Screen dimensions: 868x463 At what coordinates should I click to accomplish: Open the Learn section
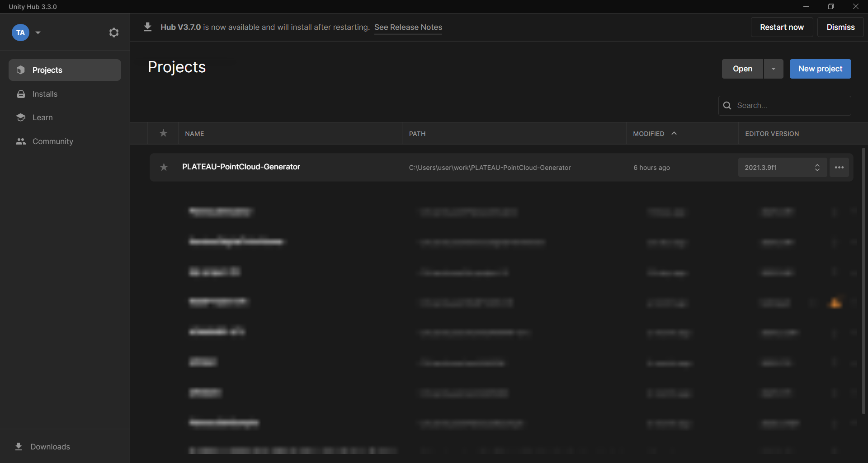pos(42,117)
